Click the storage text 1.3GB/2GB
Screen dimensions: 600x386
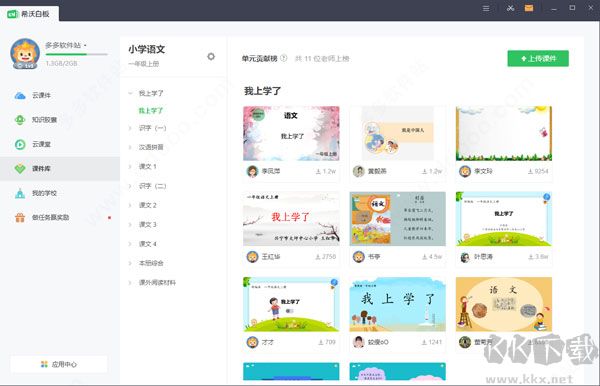coord(61,63)
